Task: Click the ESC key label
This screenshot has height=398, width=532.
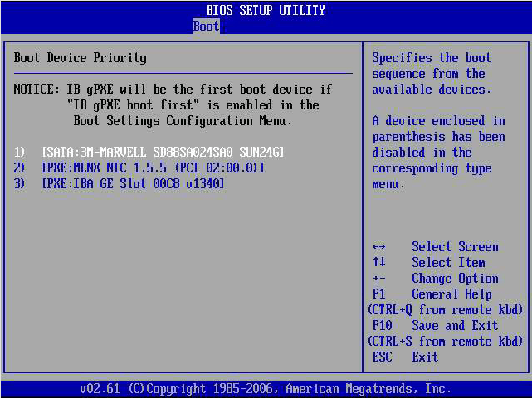Action: (382, 357)
